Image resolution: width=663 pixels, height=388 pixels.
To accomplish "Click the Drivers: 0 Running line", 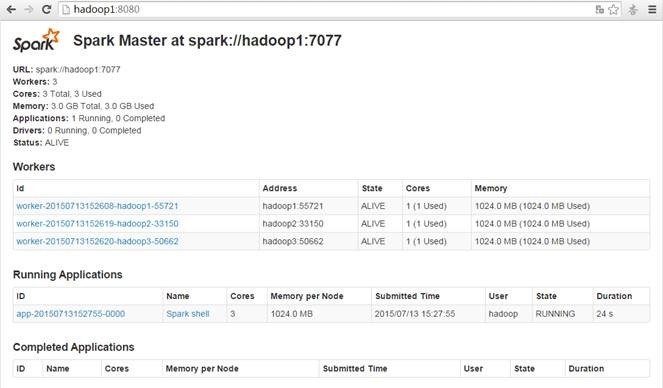I will click(77, 131).
